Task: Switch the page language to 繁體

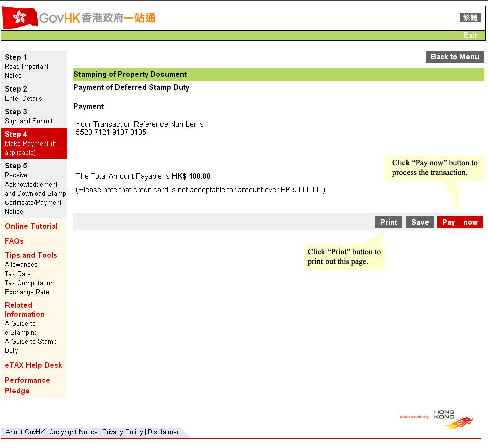Action: point(470,17)
